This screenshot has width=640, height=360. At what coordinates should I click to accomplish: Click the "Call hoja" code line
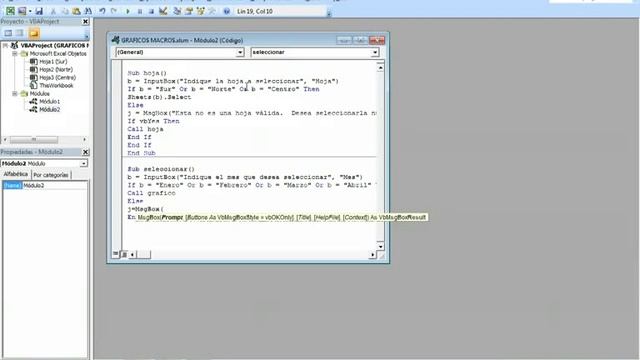click(x=145, y=129)
